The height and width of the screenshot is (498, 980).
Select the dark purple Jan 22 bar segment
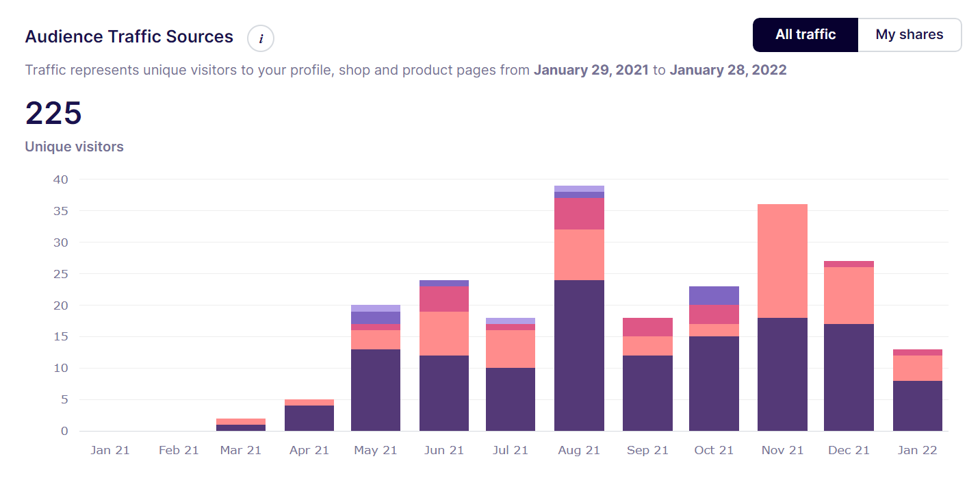(x=918, y=406)
